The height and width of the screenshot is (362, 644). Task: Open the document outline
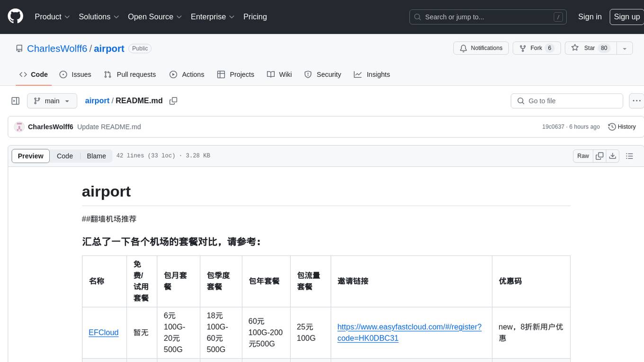pos(629,156)
